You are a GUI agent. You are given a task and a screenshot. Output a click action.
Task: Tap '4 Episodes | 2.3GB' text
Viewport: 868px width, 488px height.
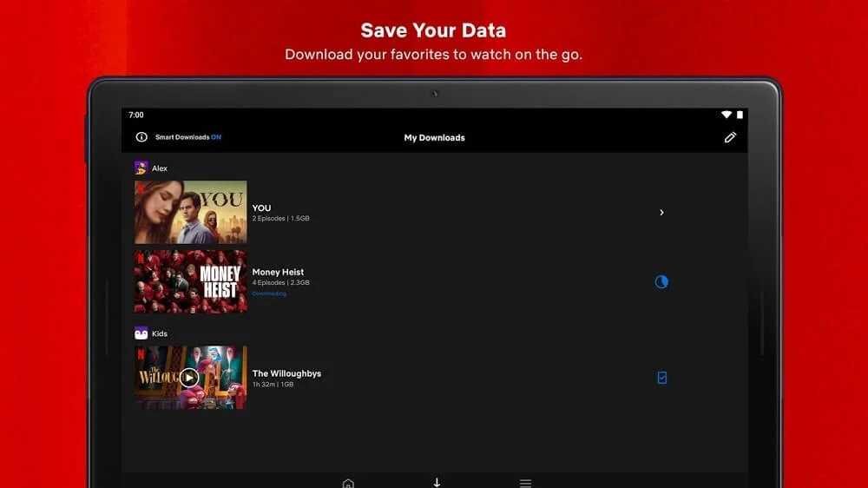[x=280, y=282]
